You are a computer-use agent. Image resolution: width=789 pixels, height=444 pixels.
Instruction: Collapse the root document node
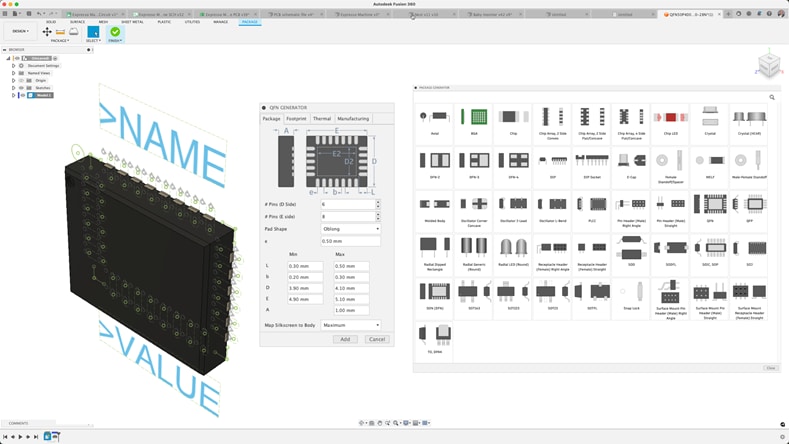click(8, 58)
